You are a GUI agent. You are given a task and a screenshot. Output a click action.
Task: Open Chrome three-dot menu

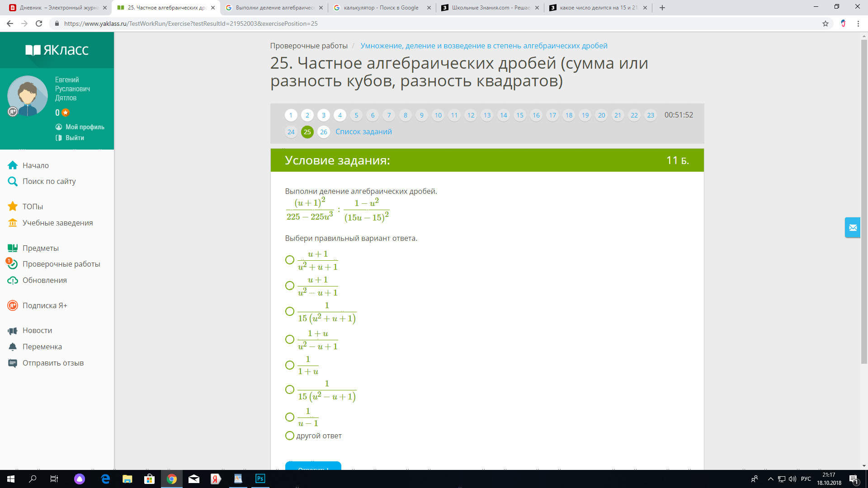[858, 23]
